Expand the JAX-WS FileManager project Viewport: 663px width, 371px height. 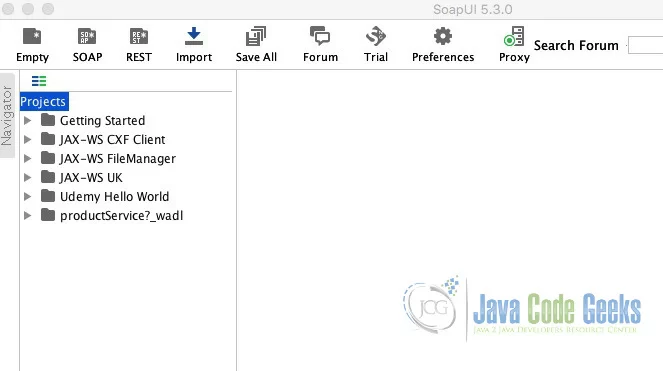pos(27,159)
